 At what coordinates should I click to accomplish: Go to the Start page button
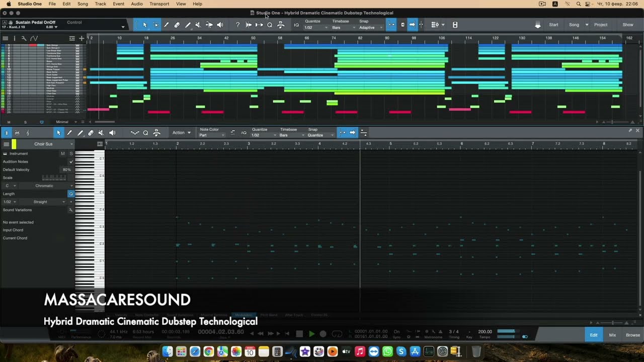553,25
